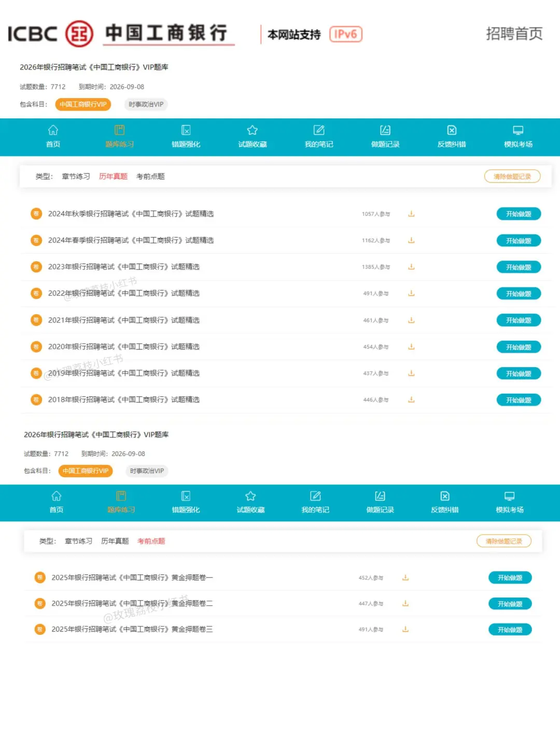Open the 招聘首页 link in the header

[514, 34]
